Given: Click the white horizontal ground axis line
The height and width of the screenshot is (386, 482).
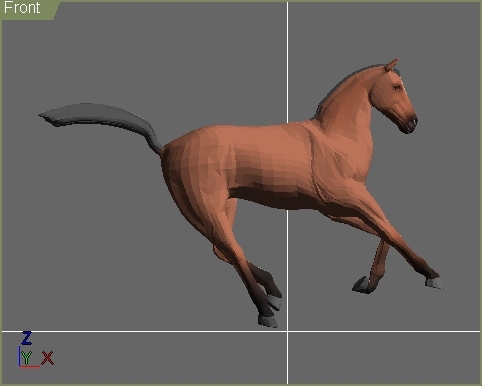Looking at the screenshot, I should [241, 331].
